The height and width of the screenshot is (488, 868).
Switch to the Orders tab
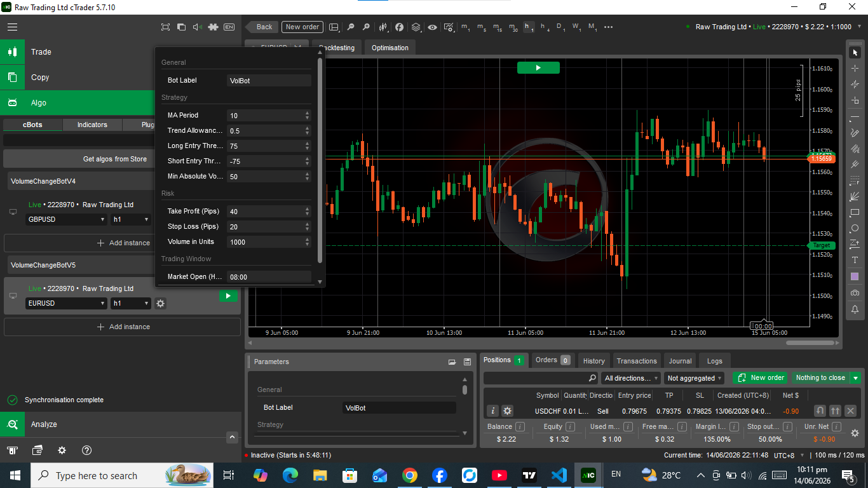point(552,360)
